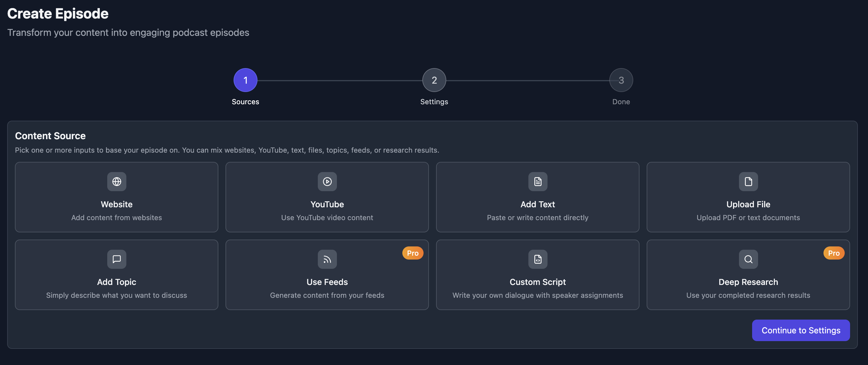Click the Pro badge on Use Feeds
Viewport: 868px width, 365px height.
click(412, 253)
